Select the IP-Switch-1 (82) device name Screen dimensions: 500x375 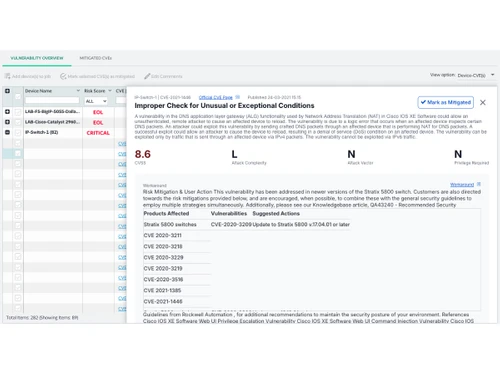click(x=42, y=132)
